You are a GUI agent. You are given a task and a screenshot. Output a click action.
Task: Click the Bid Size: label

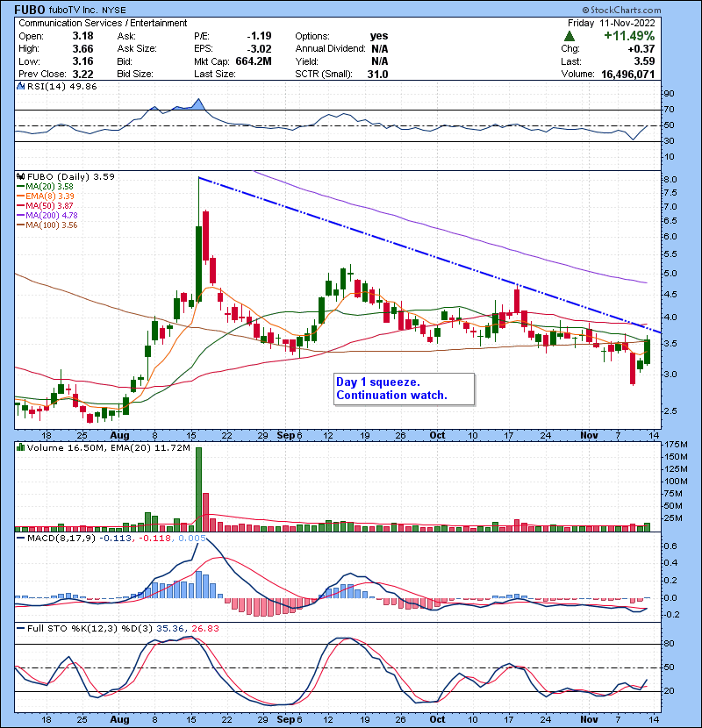pyautogui.click(x=135, y=75)
